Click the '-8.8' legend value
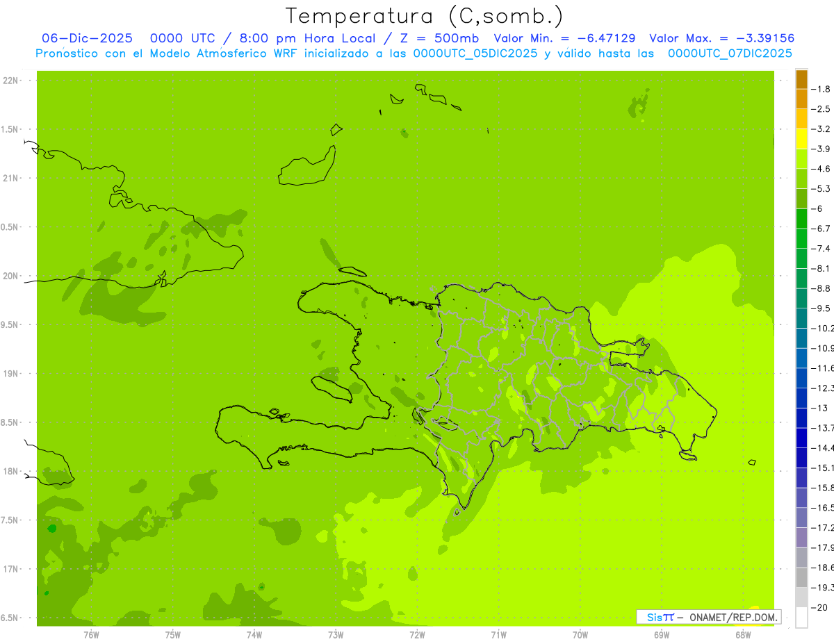834x644 pixels. click(821, 288)
